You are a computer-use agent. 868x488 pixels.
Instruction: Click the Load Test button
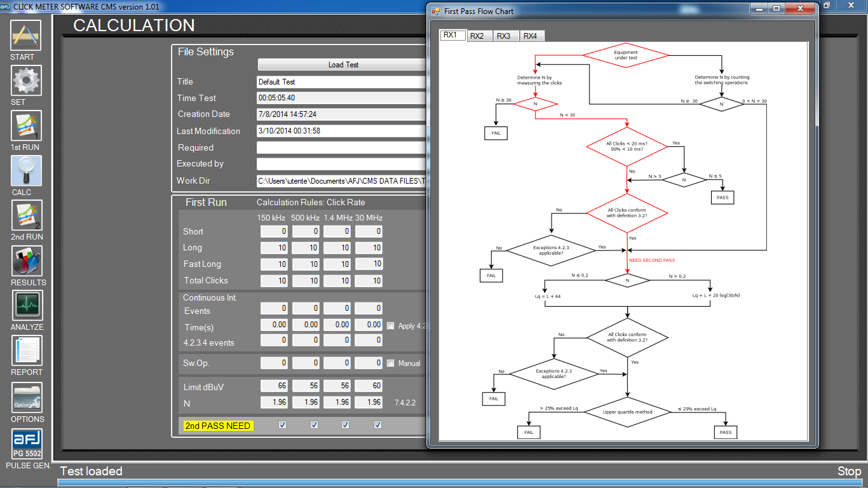pyautogui.click(x=344, y=64)
